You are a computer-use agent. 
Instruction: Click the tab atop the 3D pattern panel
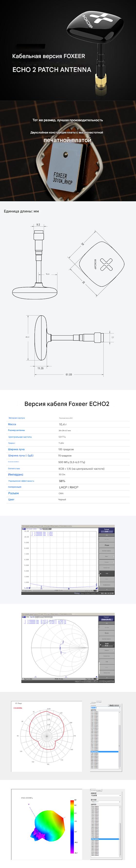tap(97, 790)
